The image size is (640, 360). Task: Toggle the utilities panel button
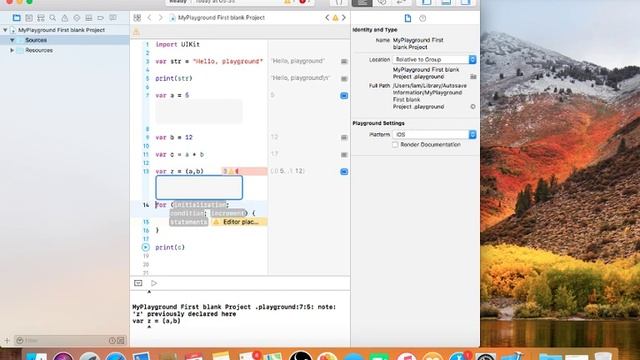466,2
